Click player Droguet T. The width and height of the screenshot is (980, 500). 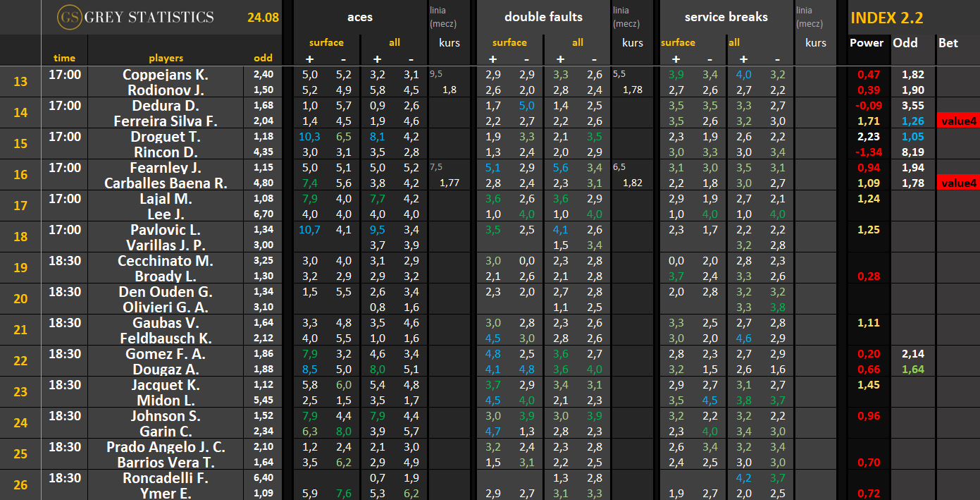tap(166, 137)
